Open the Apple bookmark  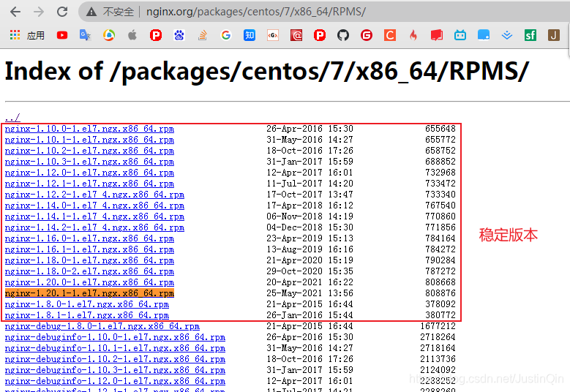click(132, 35)
